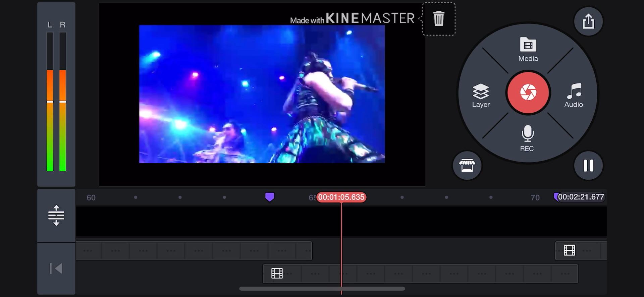Click the 60 second ruler mark
This screenshot has height=297, width=644.
click(x=91, y=198)
